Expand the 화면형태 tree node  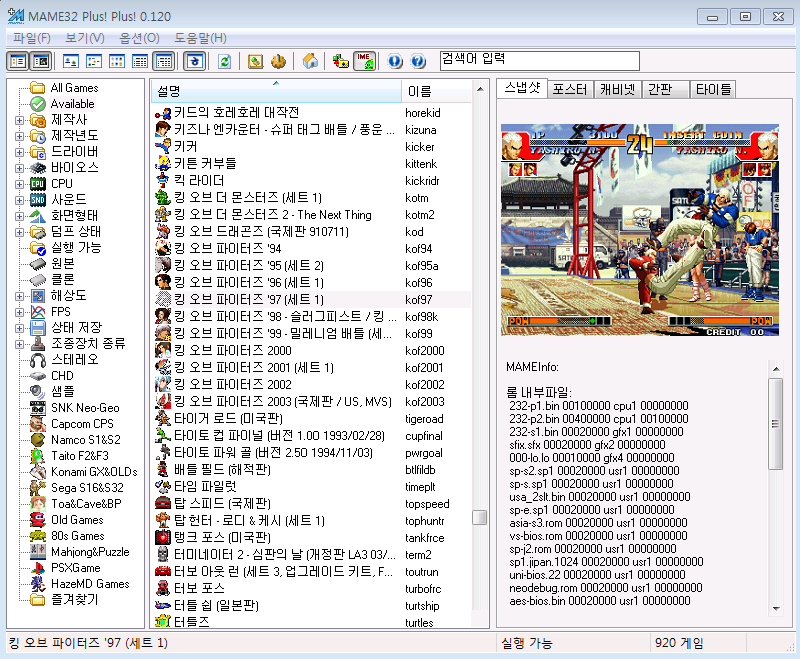tap(19, 216)
